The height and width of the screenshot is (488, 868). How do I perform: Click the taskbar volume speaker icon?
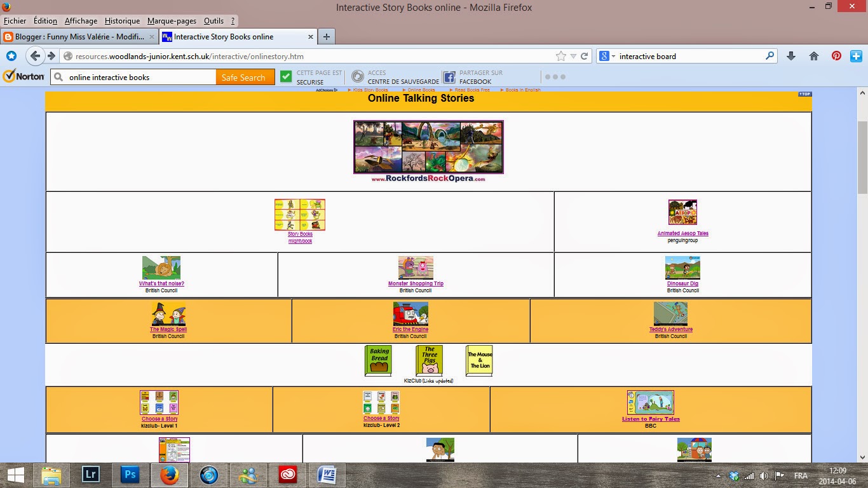click(764, 475)
